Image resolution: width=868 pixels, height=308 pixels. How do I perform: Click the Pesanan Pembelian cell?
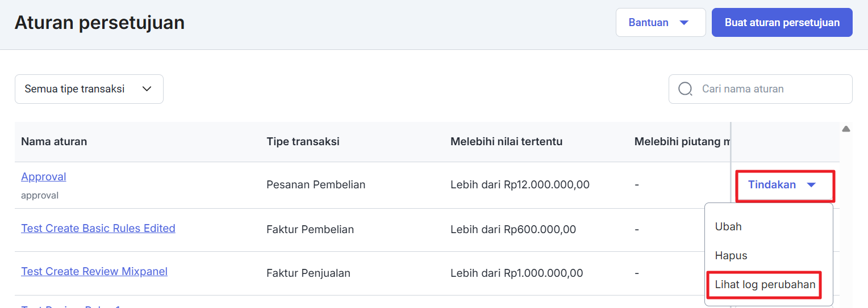tap(316, 184)
